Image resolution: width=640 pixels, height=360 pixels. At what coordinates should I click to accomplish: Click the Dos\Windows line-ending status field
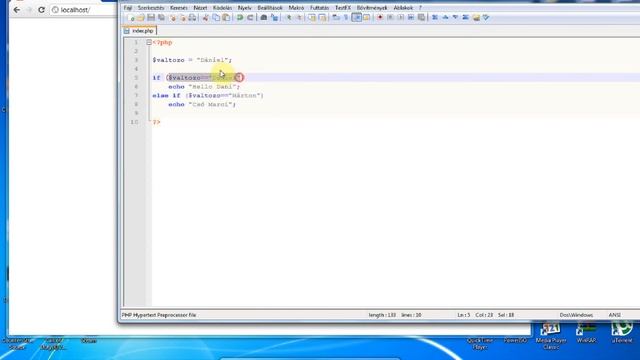(576, 315)
